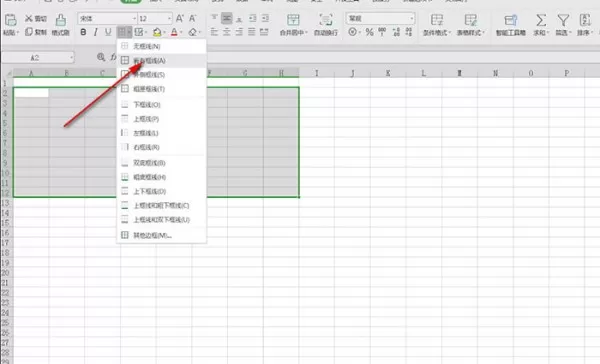The image size is (600, 364).
Task: Open the Conditional Formatting dropdown
Action: (437, 25)
